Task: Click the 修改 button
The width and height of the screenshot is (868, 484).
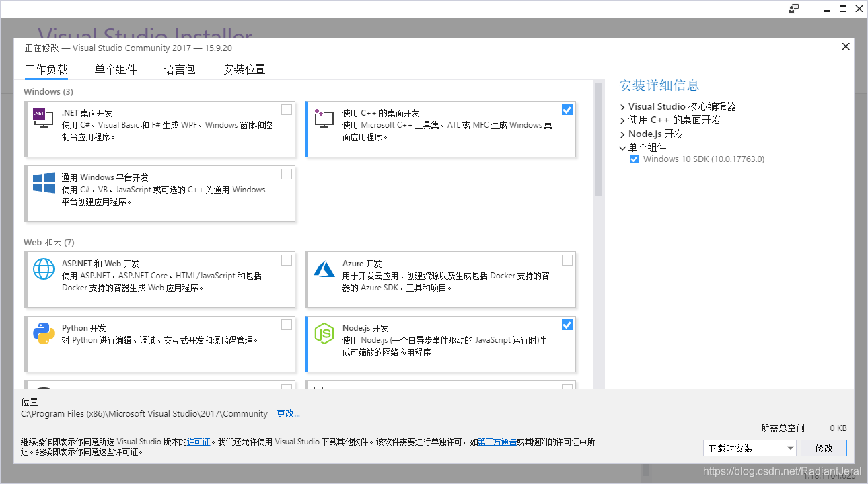Action: [x=824, y=448]
